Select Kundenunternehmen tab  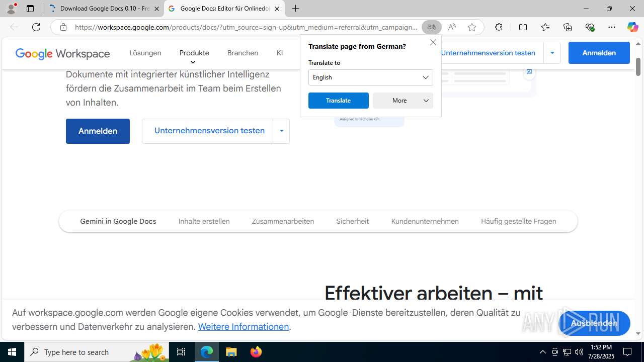425,221
